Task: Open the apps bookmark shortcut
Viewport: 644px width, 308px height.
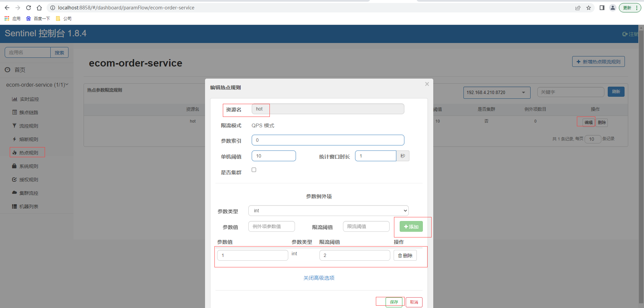Action: 12,18
